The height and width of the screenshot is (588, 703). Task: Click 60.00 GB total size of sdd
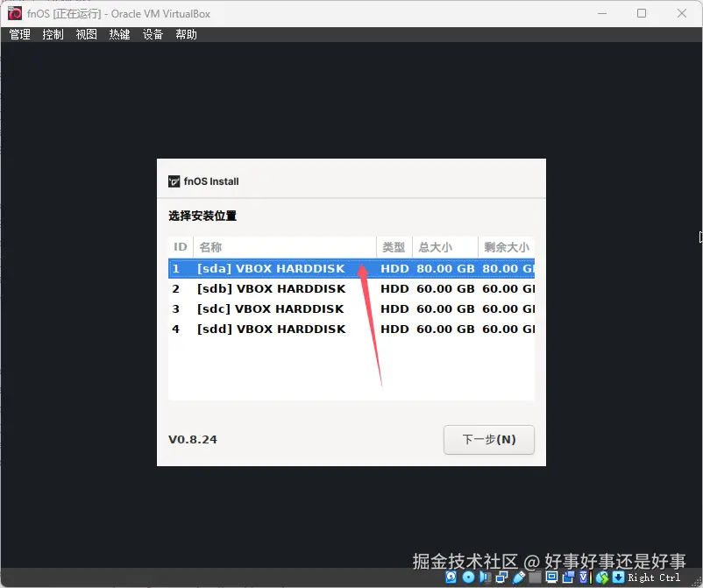445,329
